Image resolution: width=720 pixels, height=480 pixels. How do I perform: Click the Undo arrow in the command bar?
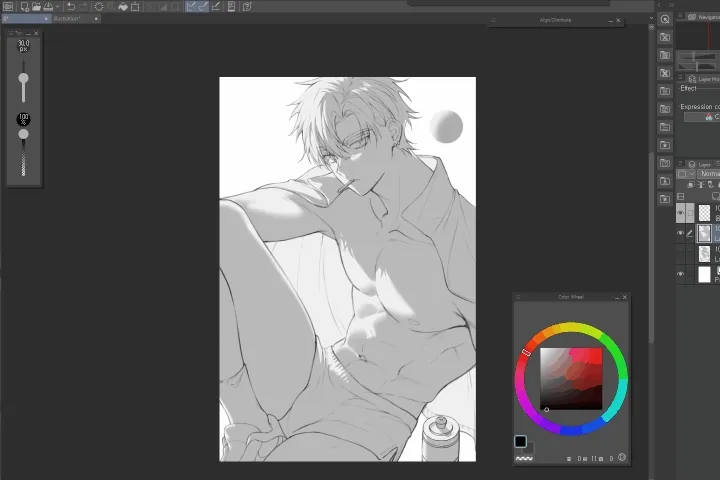(71, 6)
